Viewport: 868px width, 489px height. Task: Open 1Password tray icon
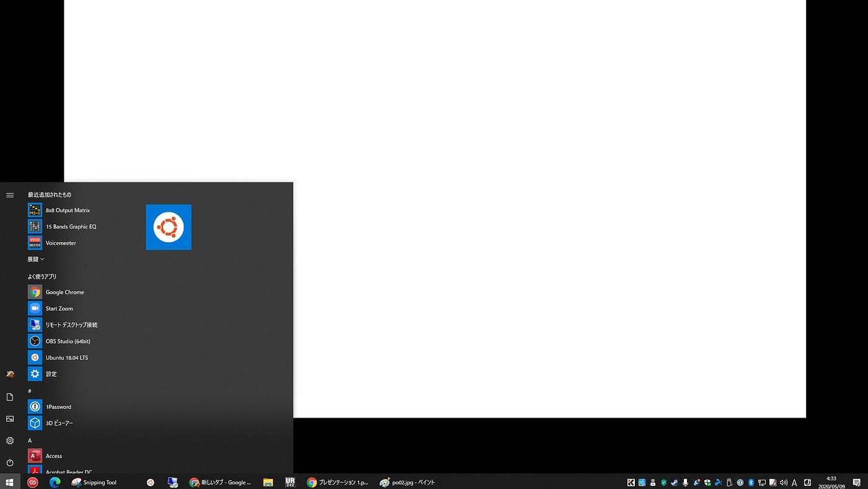point(740,482)
